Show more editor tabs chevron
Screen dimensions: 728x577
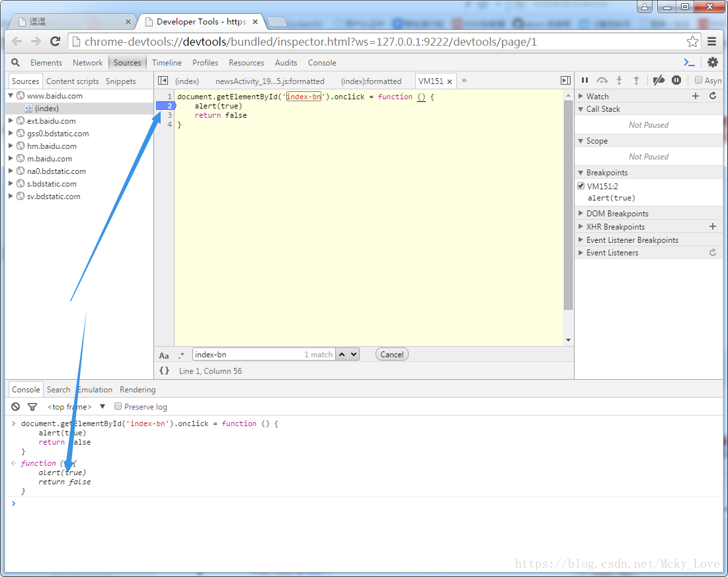click(464, 80)
